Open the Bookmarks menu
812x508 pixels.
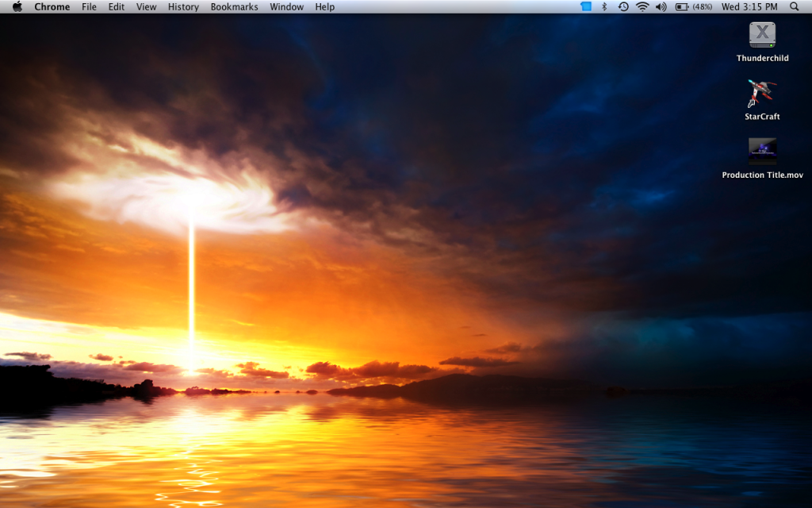point(234,6)
